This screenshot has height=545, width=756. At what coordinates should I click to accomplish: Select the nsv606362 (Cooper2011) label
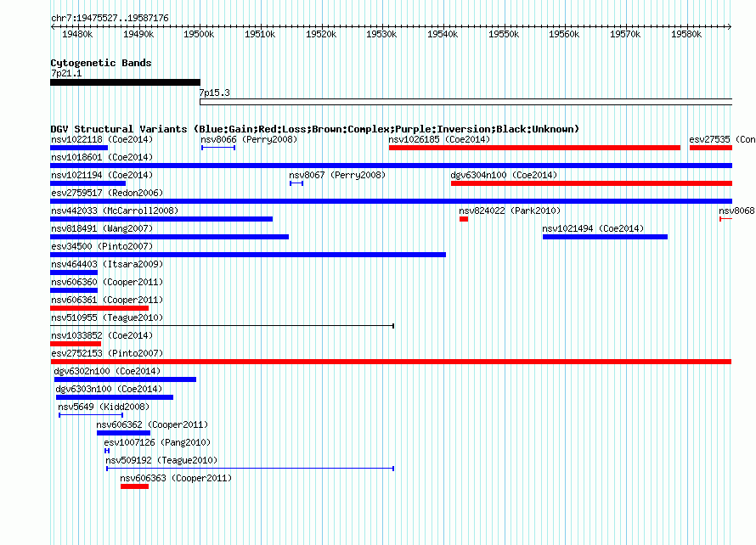[x=152, y=424]
